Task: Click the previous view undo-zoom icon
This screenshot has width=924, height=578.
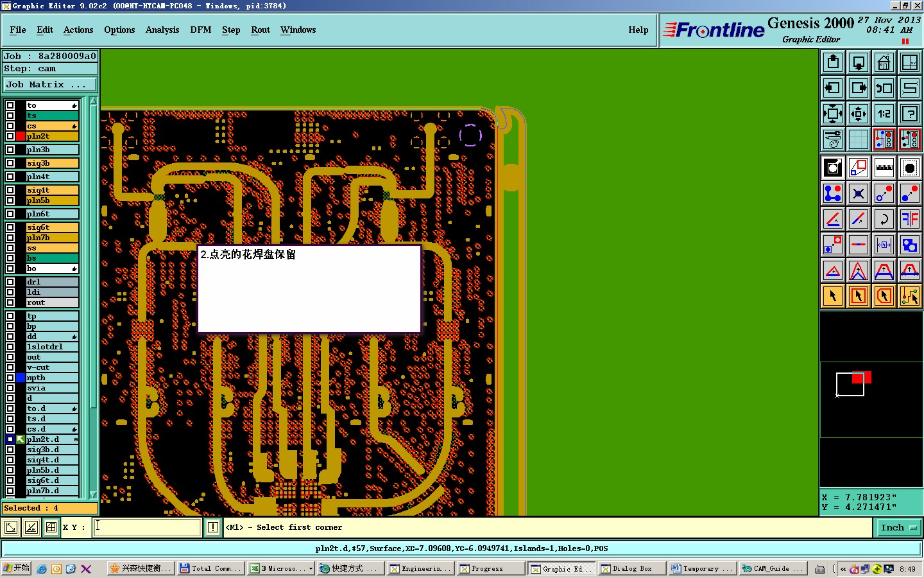Action: click(884, 88)
